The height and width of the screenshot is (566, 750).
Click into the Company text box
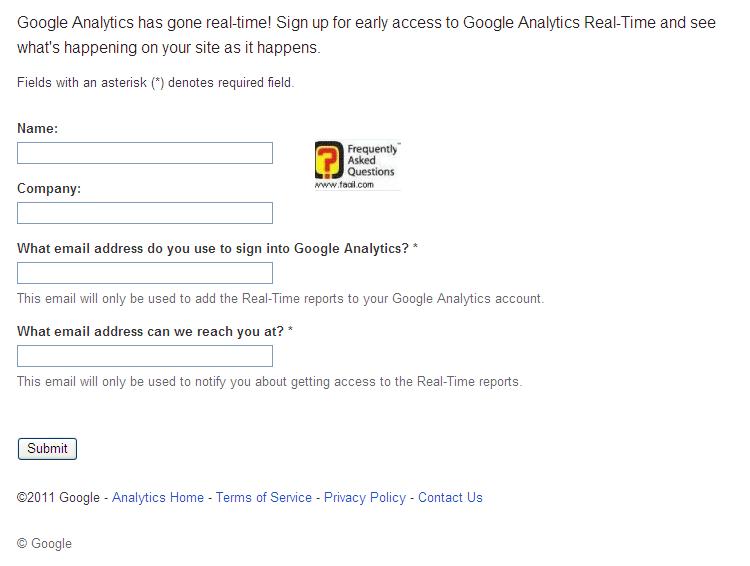coord(145,213)
